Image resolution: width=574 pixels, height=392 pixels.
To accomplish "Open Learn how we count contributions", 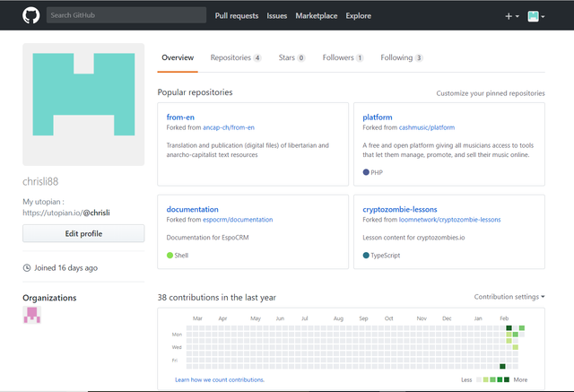I will pos(220,379).
